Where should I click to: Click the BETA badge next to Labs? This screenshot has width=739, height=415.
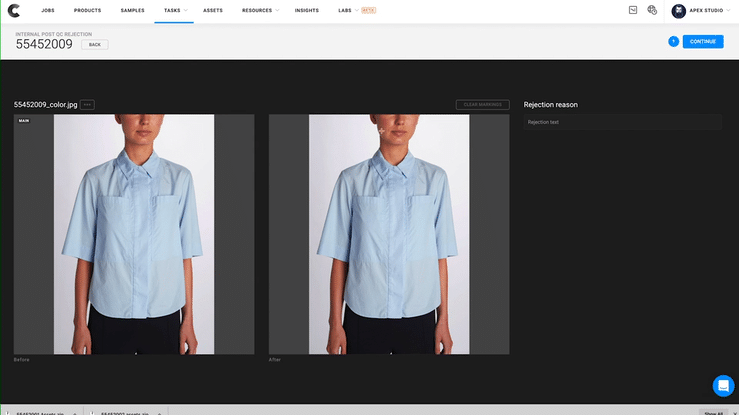(369, 10)
